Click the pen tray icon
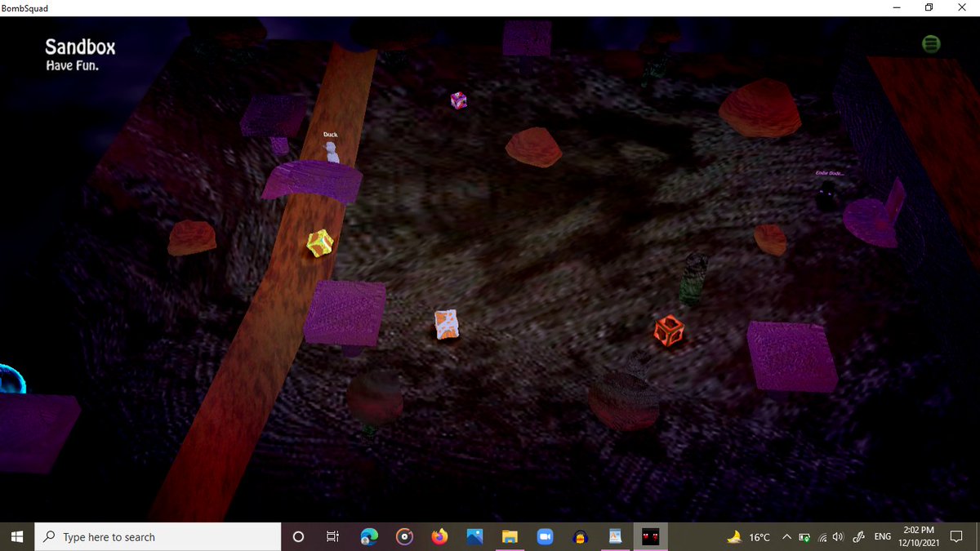980x551 pixels. [857, 537]
